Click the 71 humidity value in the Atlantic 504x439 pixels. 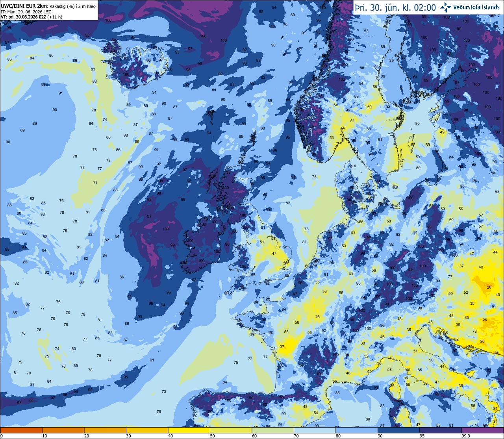point(95,183)
